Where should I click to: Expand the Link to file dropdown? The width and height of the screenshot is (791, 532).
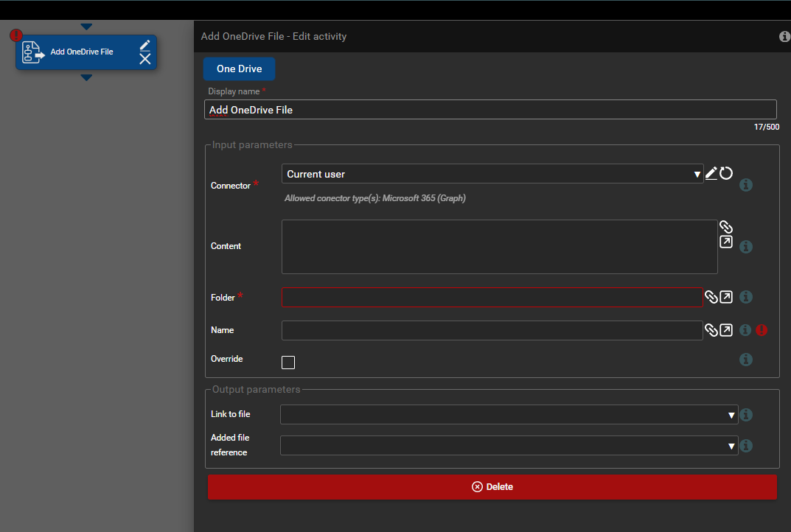pos(509,415)
